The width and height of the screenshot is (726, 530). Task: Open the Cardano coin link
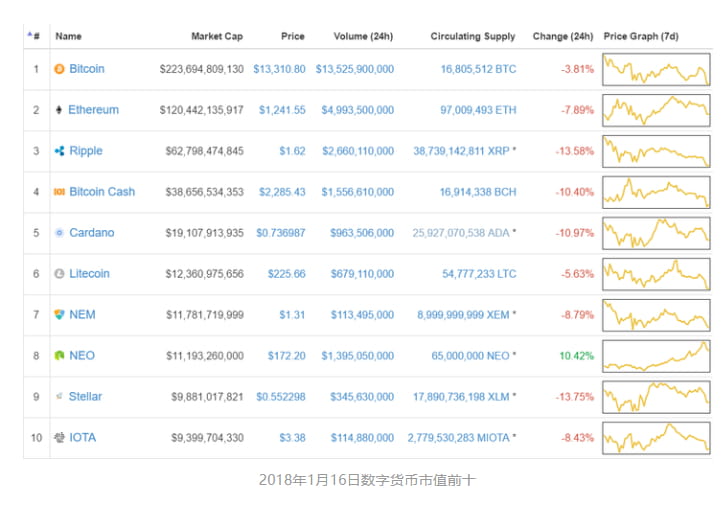pos(92,233)
